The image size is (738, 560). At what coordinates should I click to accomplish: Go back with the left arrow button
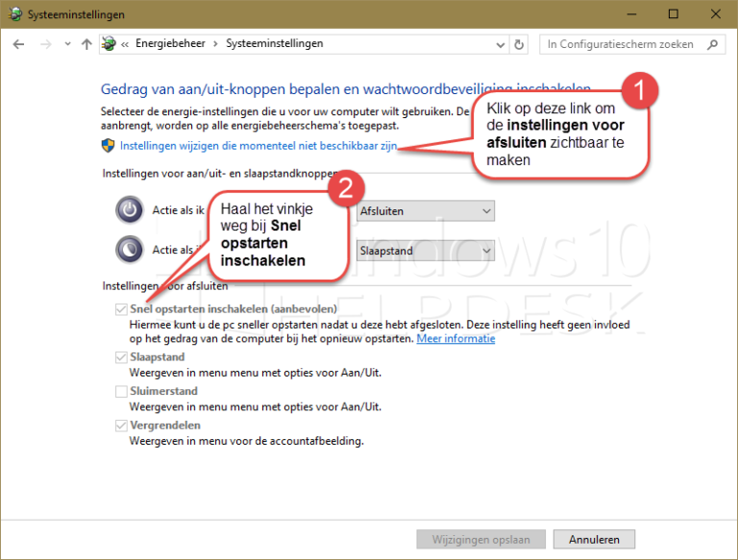click(x=18, y=44)
